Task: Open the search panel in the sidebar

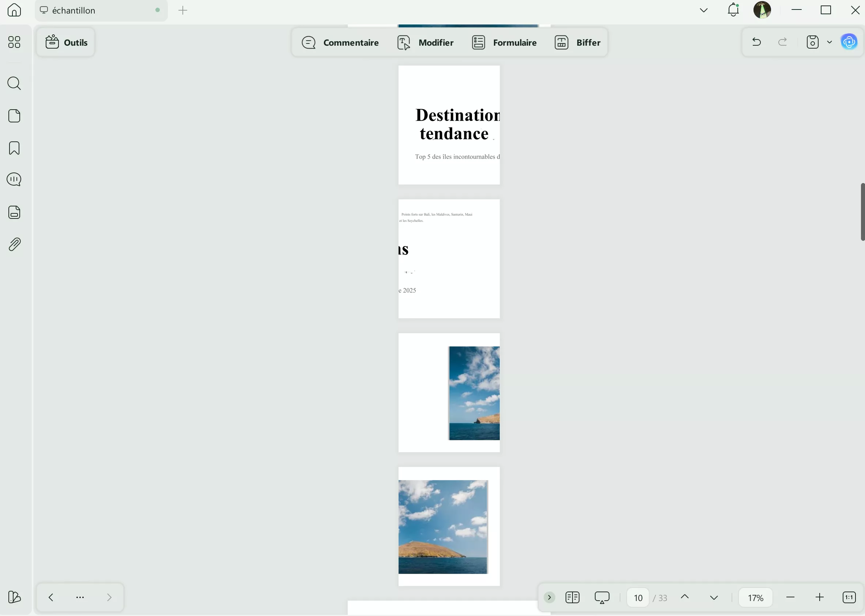Action: 14,83
